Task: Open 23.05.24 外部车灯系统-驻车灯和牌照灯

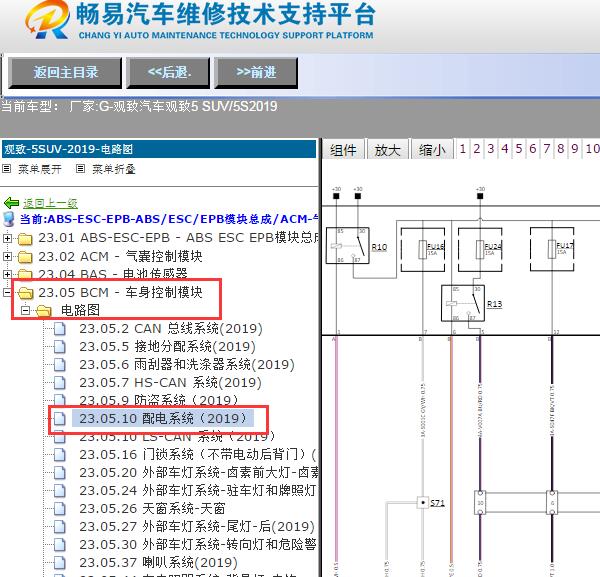Action: coord(198,491)
